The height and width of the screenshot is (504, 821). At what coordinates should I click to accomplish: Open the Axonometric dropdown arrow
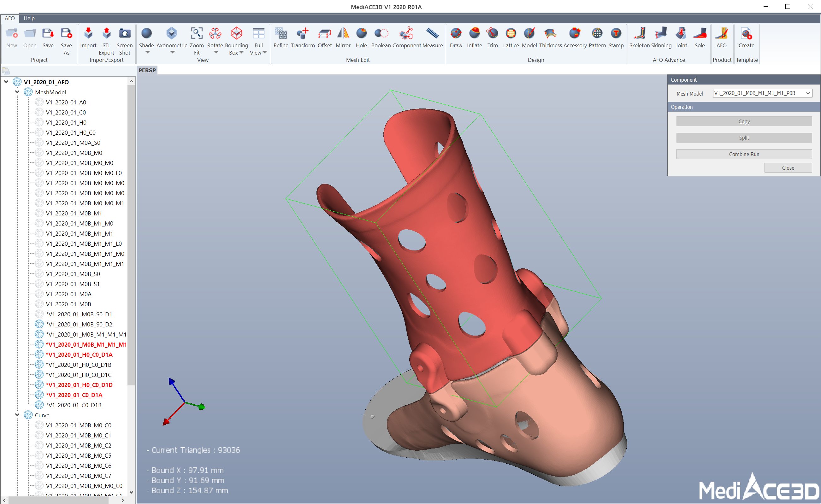tap(172, 52)
